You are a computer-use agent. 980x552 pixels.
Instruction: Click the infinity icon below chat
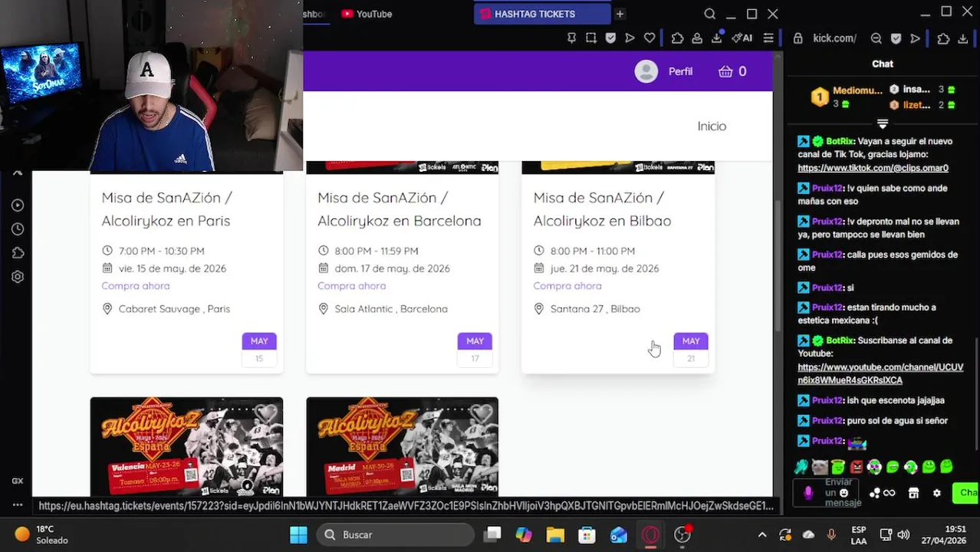click(889, 493)
